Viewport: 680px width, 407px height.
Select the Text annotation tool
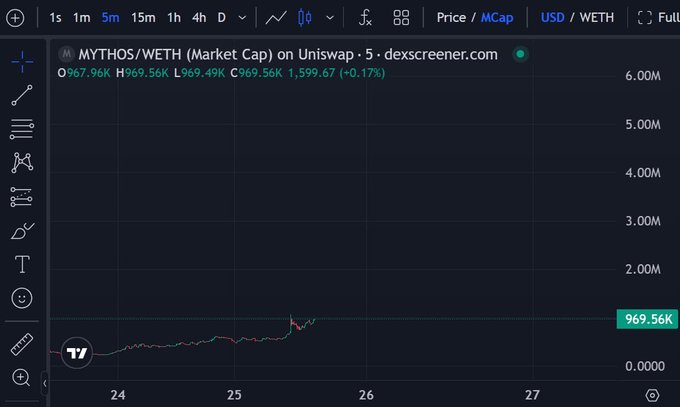click(x=22, y=264)
